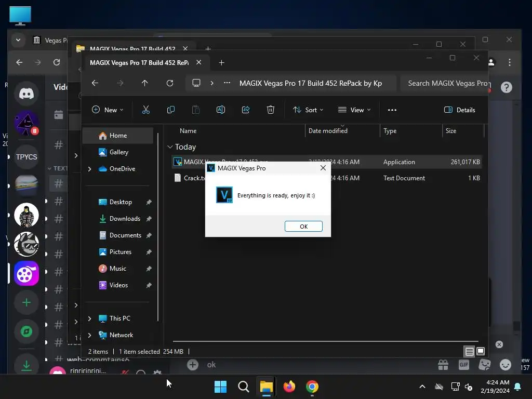The width and height of the screenshot is (532, 399).
Task: Add a new Explorer tab
Action: point(221,62)
